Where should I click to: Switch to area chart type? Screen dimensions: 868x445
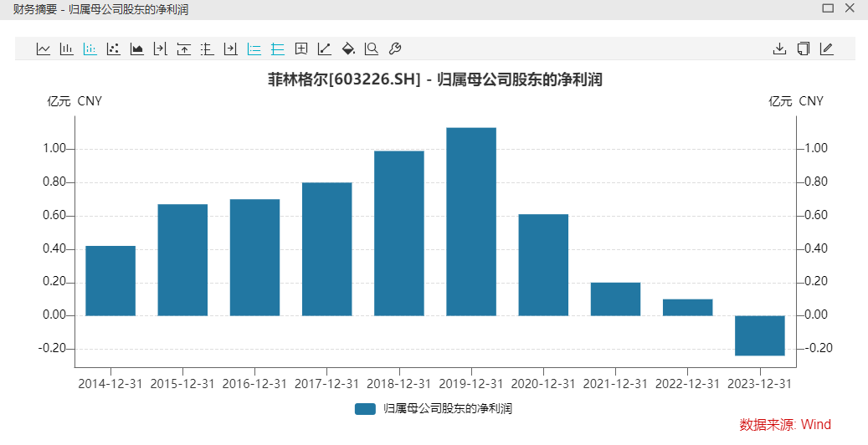[x=136, y=49]
